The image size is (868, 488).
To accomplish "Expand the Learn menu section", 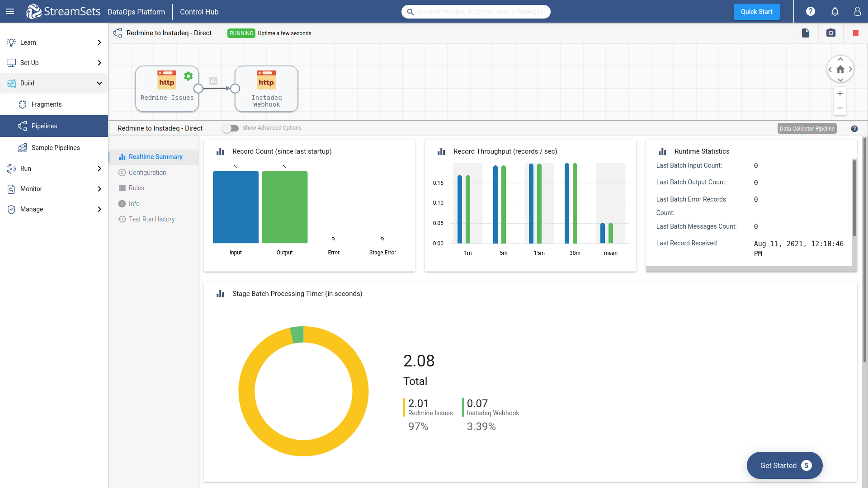I will [x=54, y=42].
